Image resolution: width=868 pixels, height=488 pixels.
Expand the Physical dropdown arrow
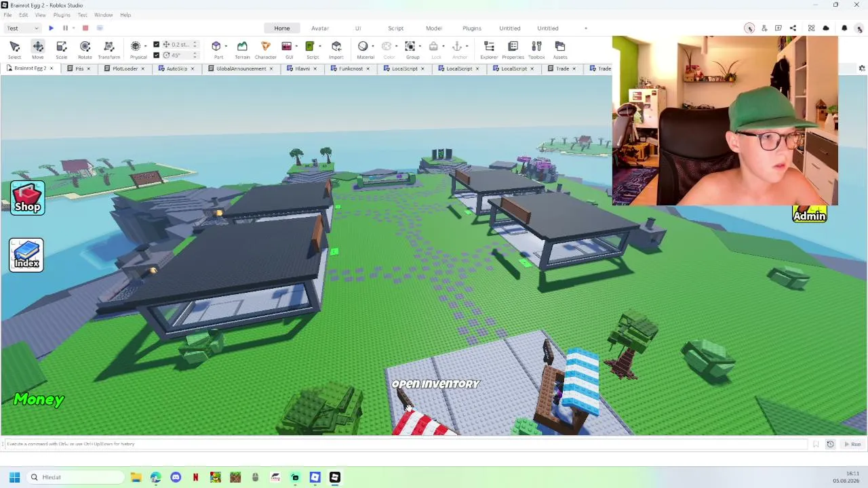point(146,47)
